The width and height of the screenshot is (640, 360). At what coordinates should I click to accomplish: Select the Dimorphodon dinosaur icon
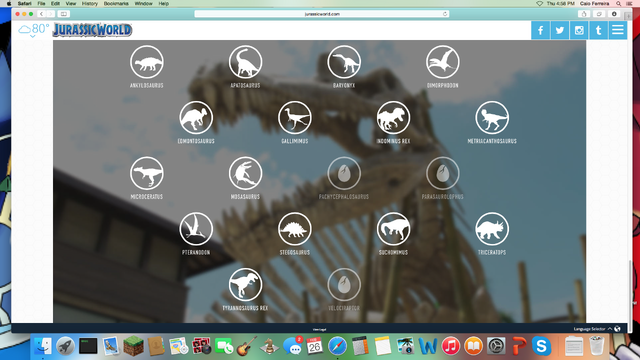tap(443, 62)
